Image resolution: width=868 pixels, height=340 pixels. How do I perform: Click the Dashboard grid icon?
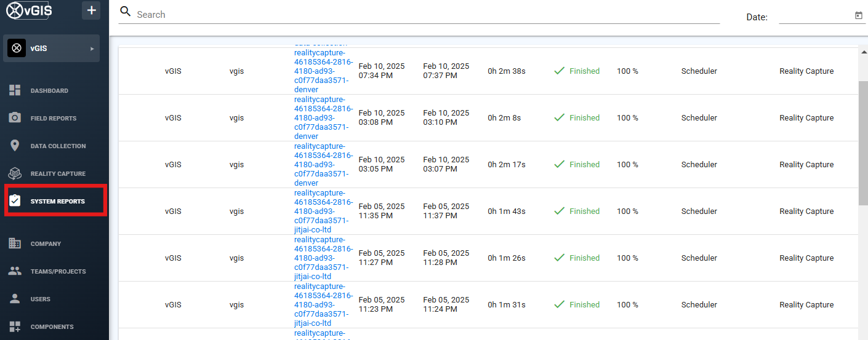tap(15, 90)
